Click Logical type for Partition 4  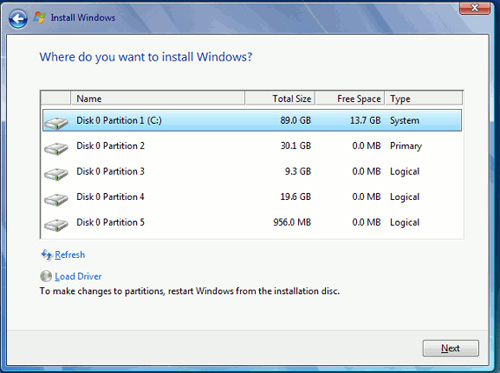(405, 197)
